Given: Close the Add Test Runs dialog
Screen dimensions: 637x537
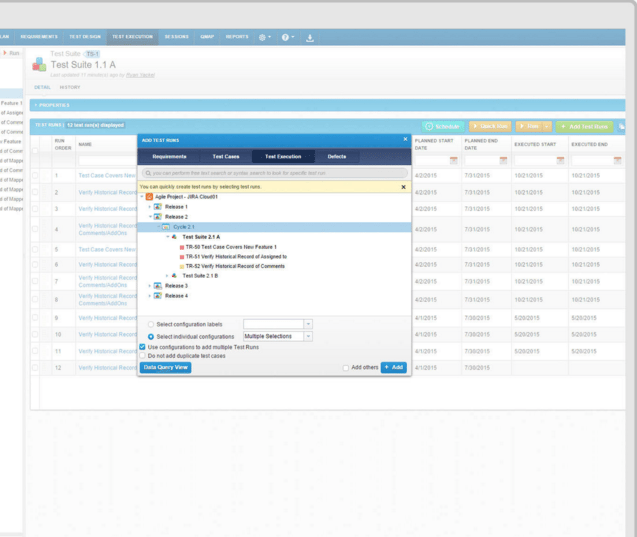Looking at the screenshot, I should pyautogui.click(x=405, y=139).
